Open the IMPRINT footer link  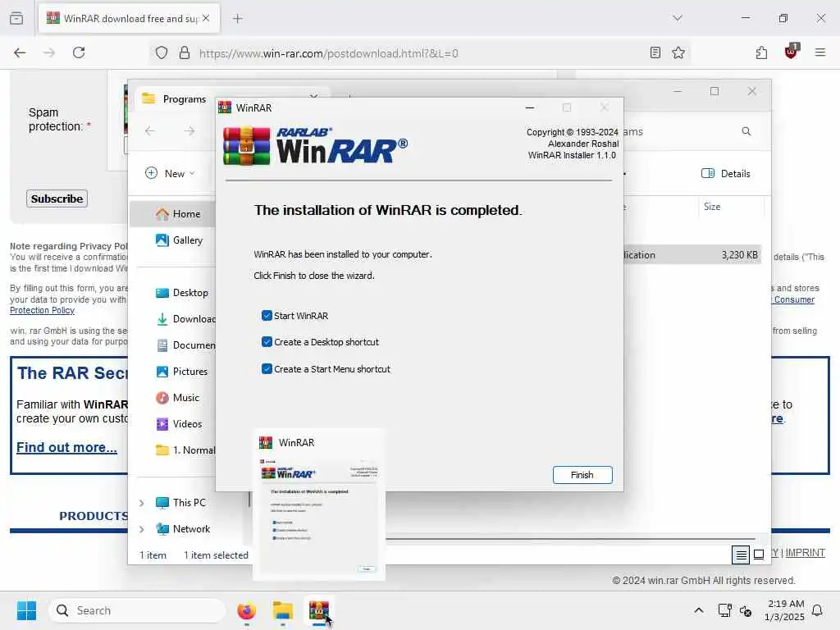[x=806, y=553]
